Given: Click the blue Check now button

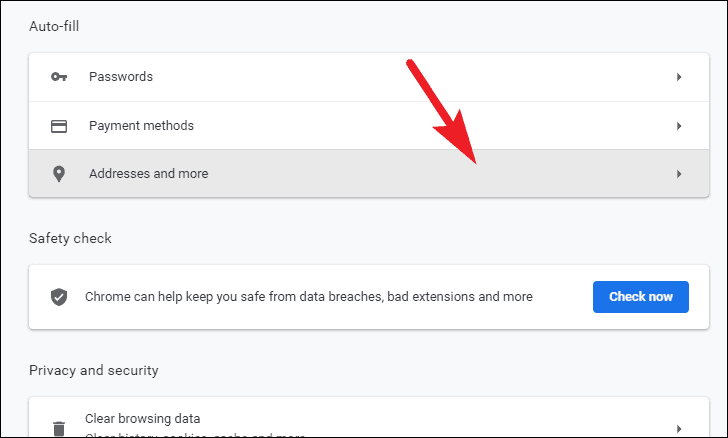Looking at the screenshot, I should coord(641,297).
